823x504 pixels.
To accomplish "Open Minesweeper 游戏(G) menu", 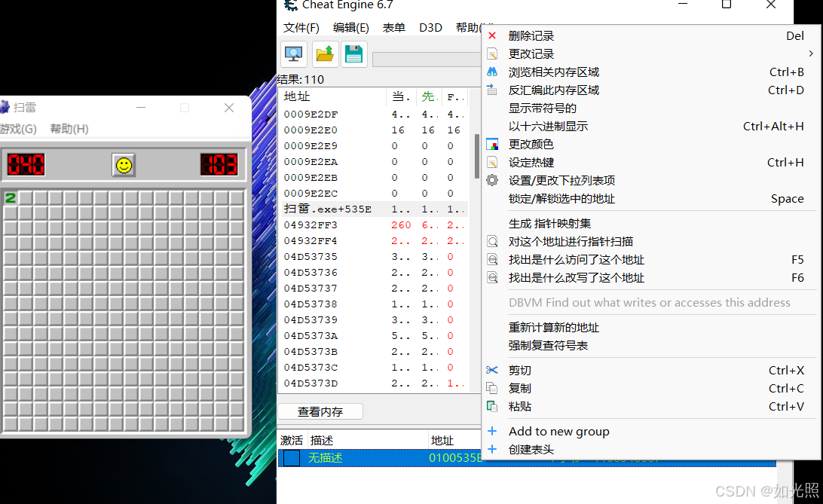I will click(18, 129).
